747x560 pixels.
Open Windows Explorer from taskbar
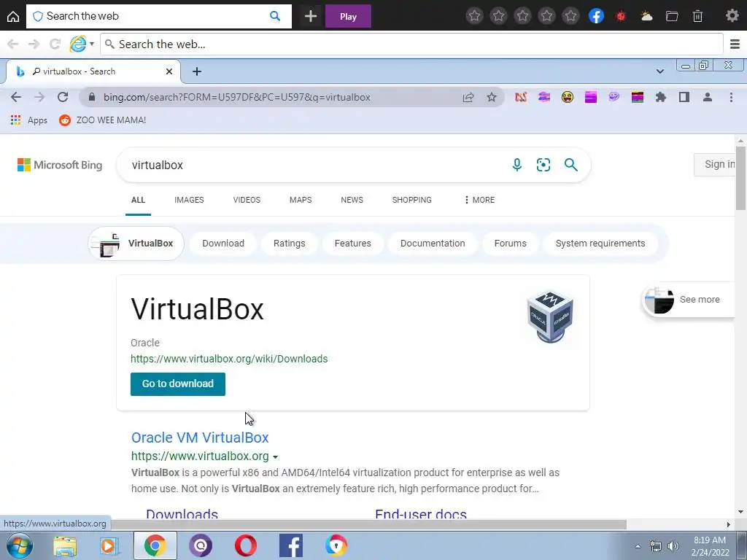tap(65, 545)
